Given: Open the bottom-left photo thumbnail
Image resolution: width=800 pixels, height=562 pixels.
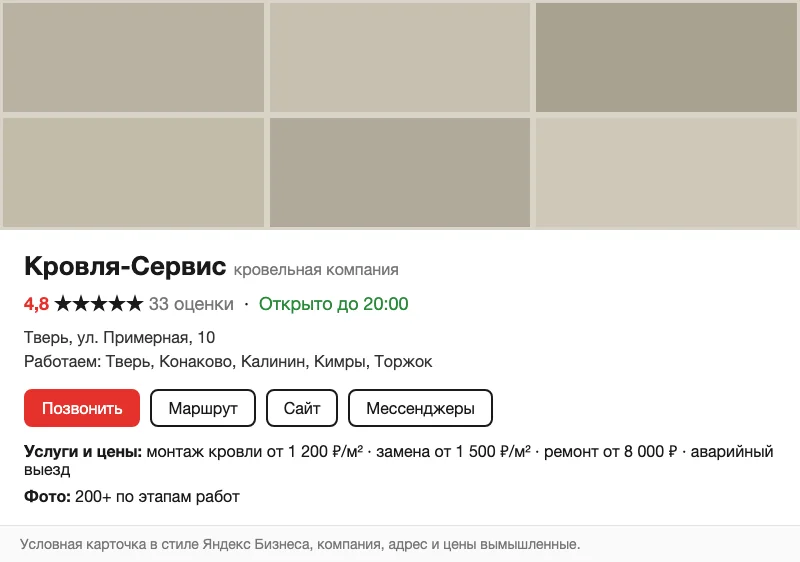Looking at the screenshot, I should click(x=134, y=172).
